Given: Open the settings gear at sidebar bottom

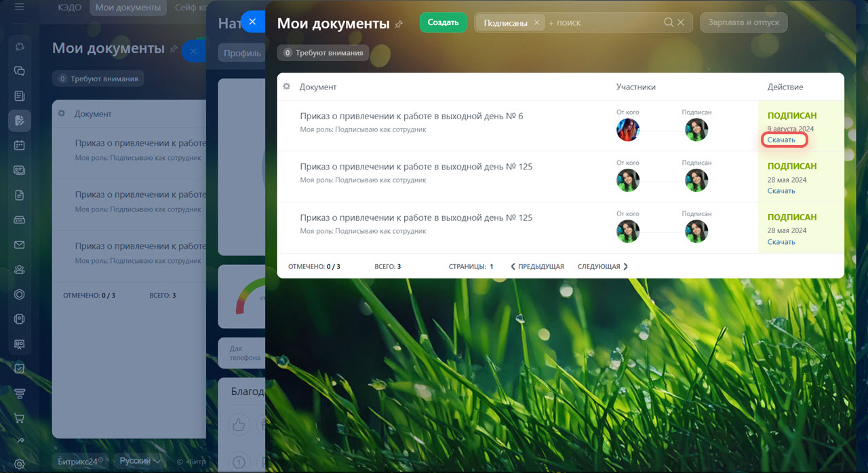Looking at the screenshot, I should (x=20, y=464).
